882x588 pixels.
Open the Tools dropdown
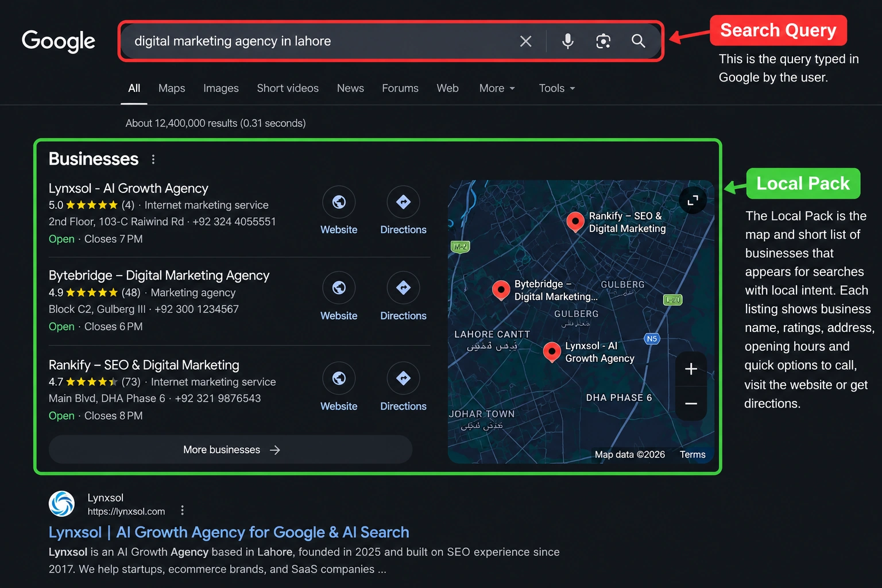(557, 88)
